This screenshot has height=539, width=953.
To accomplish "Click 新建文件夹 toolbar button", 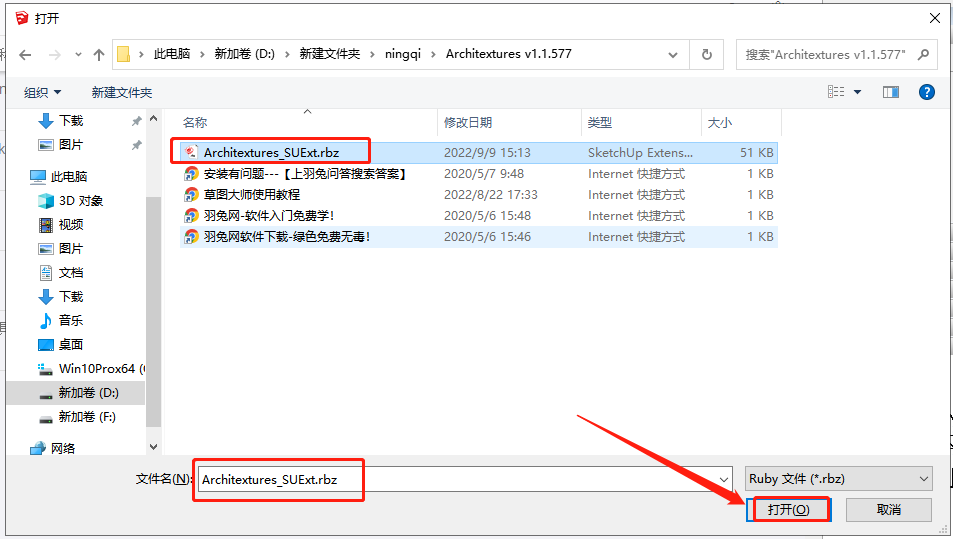I will pyautogui.click(x=122, y=92).
